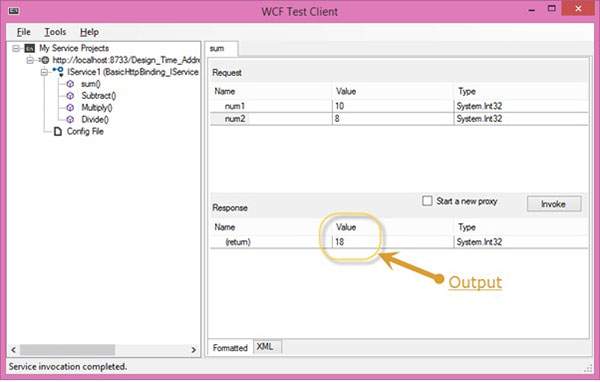This screenshot has width=600, height=382.
Task: Click the Divide() operation icon
Action: 70,119
